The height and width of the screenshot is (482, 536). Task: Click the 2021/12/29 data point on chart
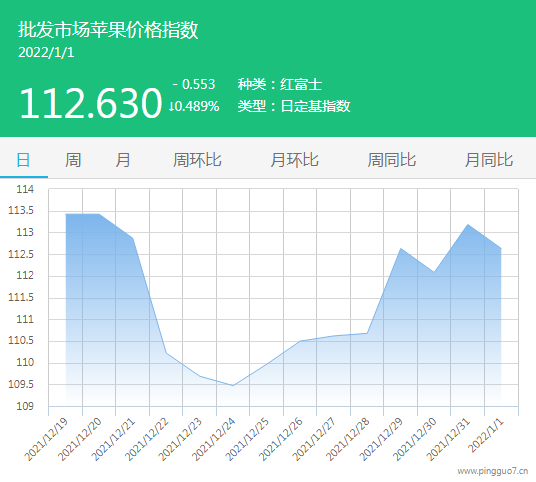(x=401, y=249)
